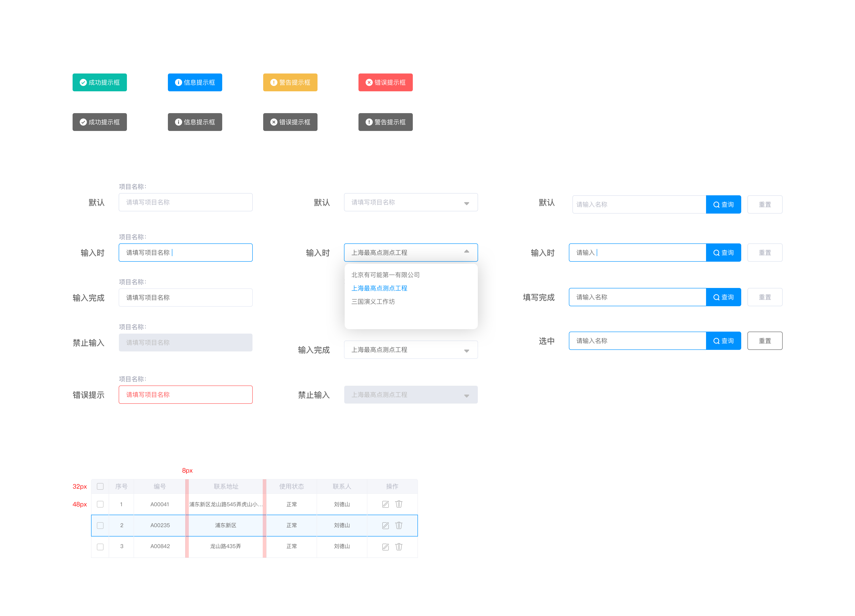Select 北京有可能第一有限公司 from dropdown list
This screenshot has height=616, width=855.
385,275
